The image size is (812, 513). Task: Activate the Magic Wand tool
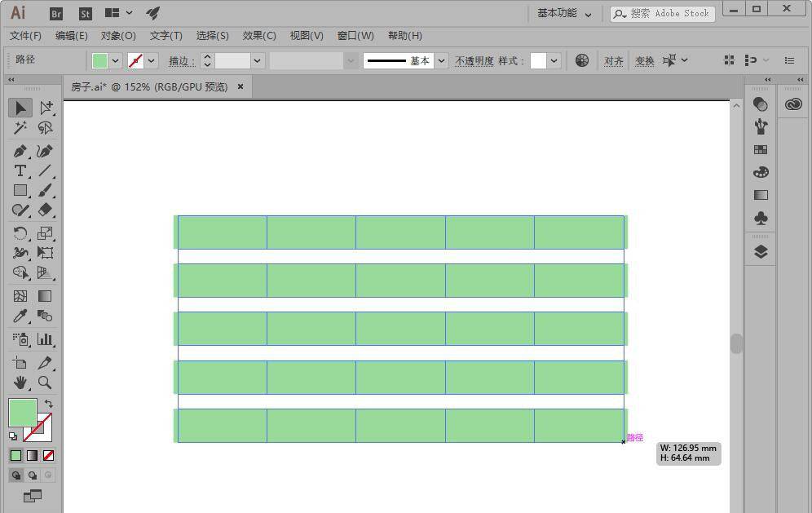click(x=20, y=128)
